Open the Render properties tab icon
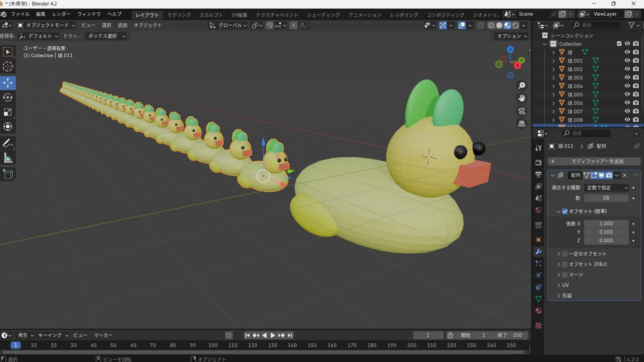The image size is (644, 362). tap(538, 163)
